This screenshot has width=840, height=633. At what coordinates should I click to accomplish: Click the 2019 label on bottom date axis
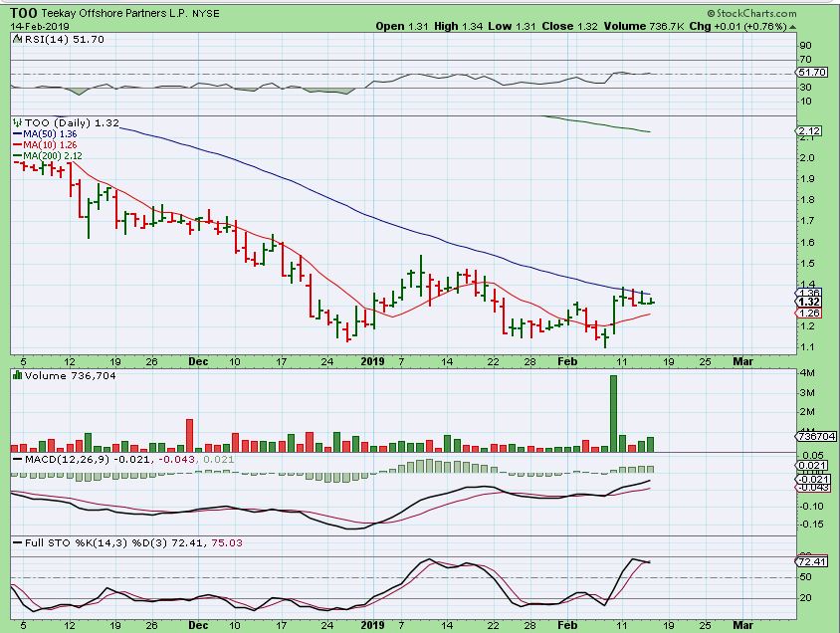[x=373, y=625]
